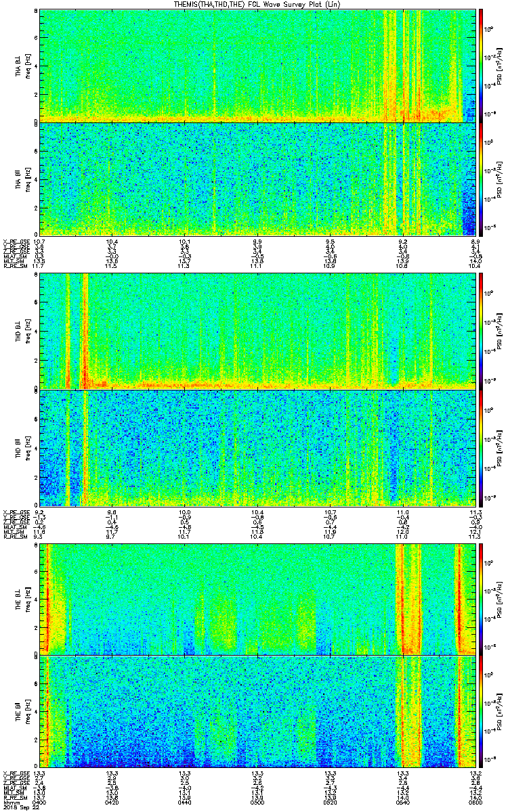Click the '0400' time tick label
Viewport: 508px width, 812px height.
[39, 801]
